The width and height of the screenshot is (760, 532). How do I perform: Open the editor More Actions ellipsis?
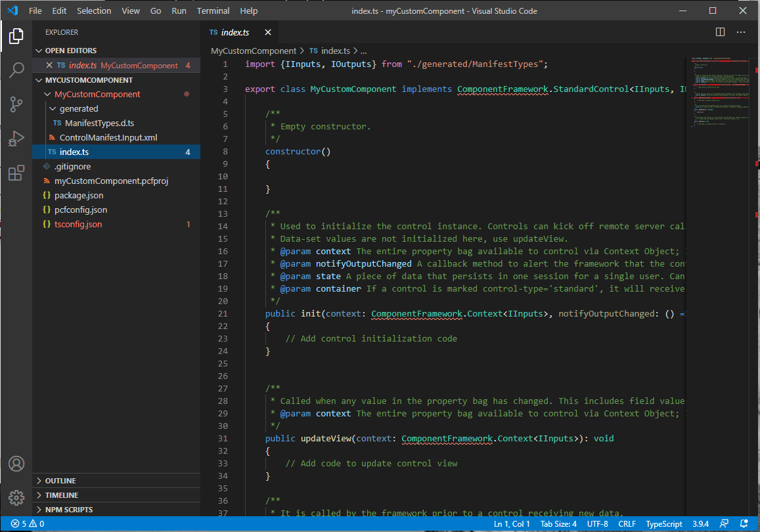click(x=741, y=32)
